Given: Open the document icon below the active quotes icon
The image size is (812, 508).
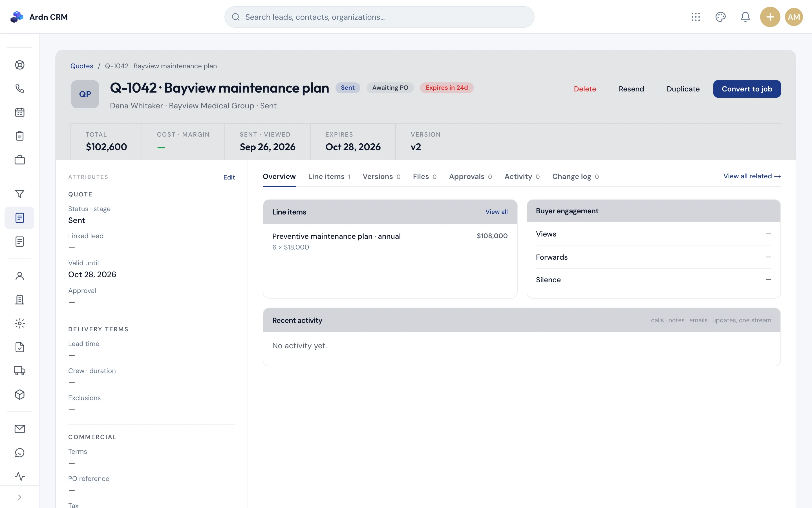Looking at the screenshot, I should point(19,242).
